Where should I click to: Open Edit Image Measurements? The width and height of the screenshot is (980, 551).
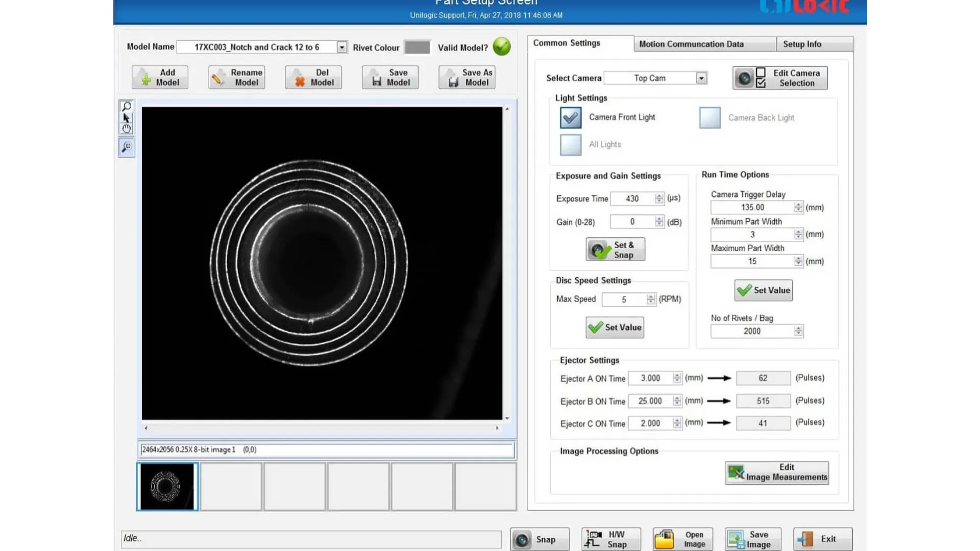point(776,472)
